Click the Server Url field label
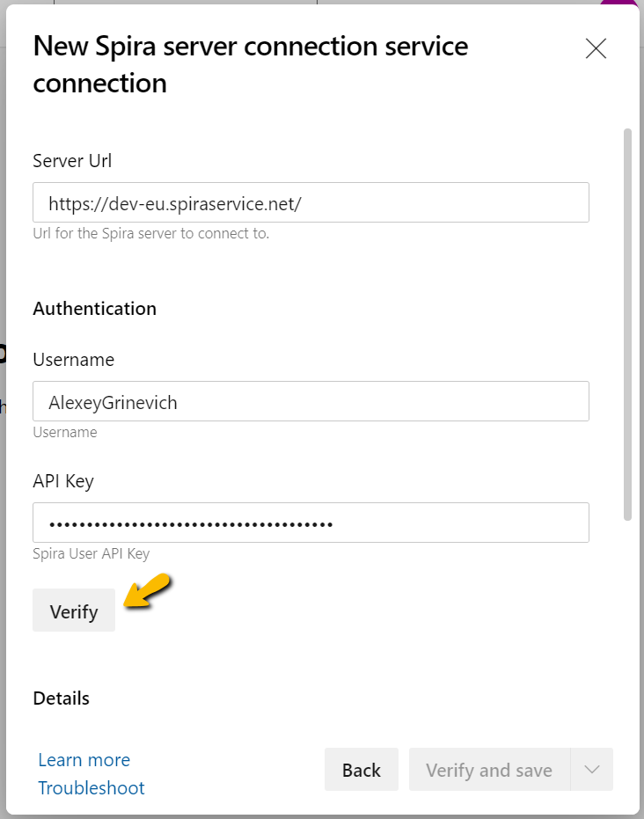 click(x=72, y=161)
